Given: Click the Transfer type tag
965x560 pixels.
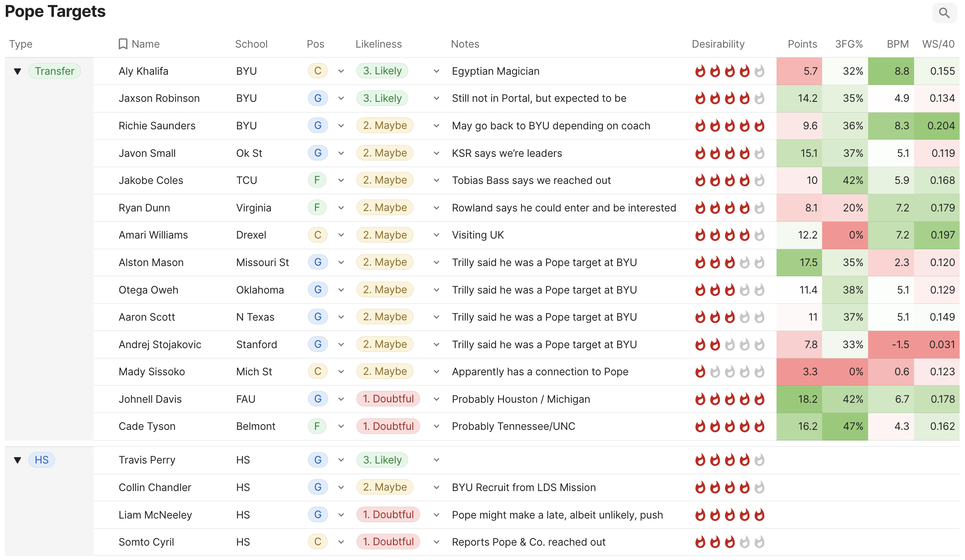Looking at the screenshot, I should [x=55, y=71].
